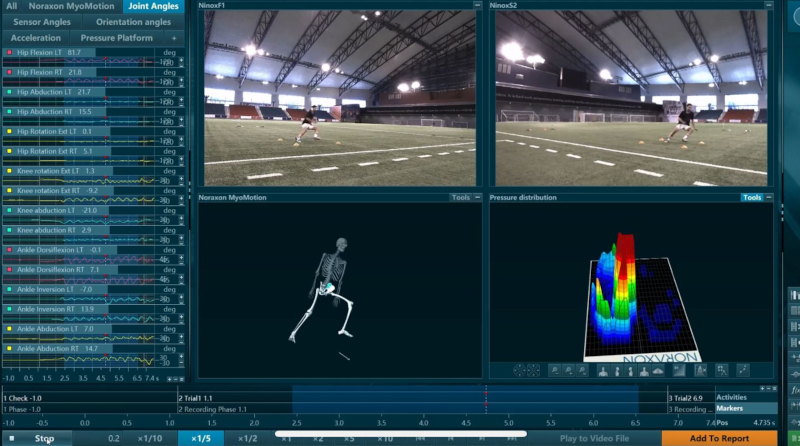Image resolution: width=800 pixels, height=446 pixels.
Task: Click the expand arrows icon in Pressure toolbar
Action: pyautogui.click(x=743, y=370)
